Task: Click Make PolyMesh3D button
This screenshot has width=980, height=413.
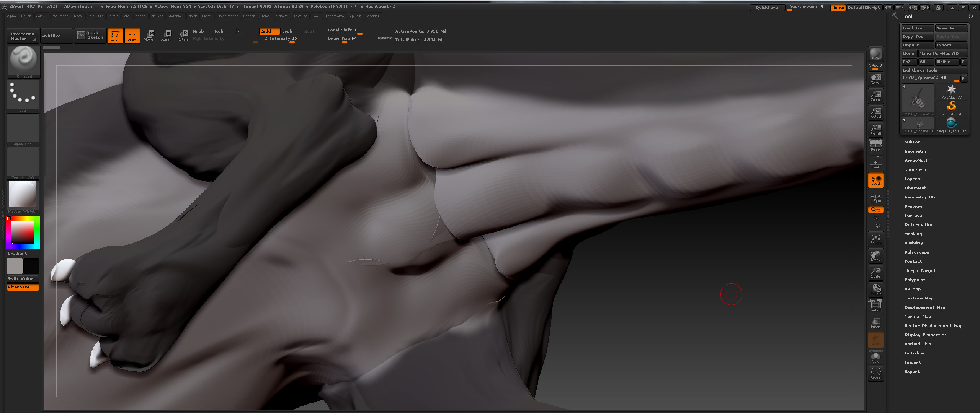Action: pyautogui.click(x=943, y=54)
